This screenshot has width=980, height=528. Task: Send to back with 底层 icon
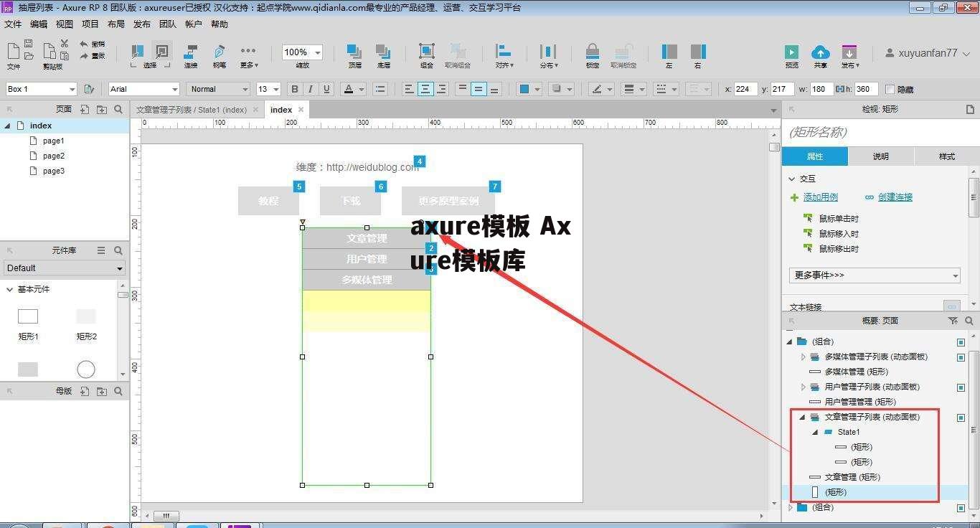click(x=383, y=51)
